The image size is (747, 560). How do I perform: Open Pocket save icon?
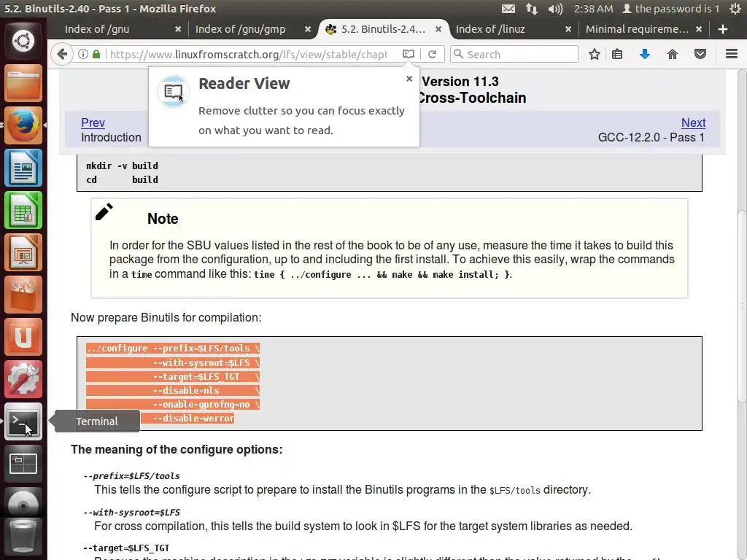pos(700,54)
